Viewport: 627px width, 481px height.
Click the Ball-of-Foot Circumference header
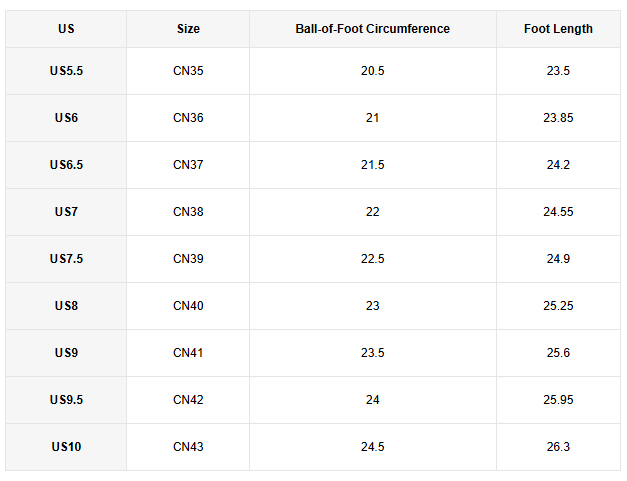[x=372, y=29]
